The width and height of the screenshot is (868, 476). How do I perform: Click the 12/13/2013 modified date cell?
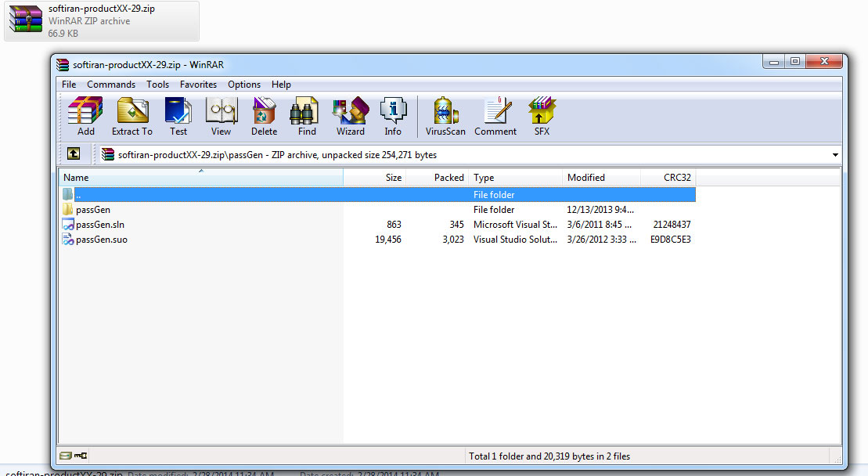pyautogui.click(x=600, y=210)
